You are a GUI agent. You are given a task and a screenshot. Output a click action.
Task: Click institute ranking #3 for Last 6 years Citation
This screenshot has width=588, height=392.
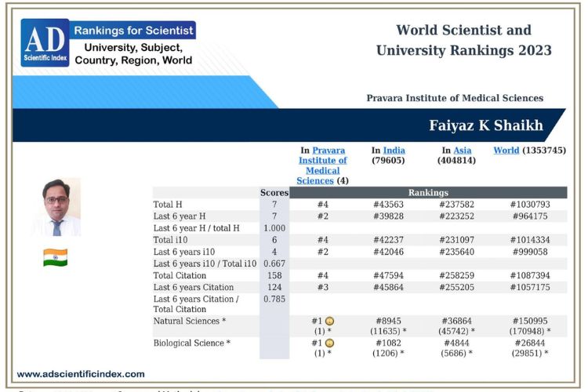pos(322,287)
